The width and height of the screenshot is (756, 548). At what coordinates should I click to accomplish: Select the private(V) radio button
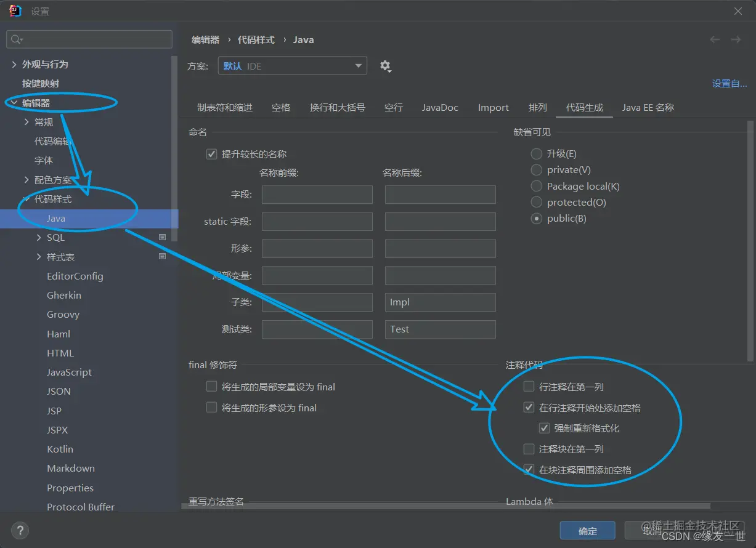coord(536,169)
